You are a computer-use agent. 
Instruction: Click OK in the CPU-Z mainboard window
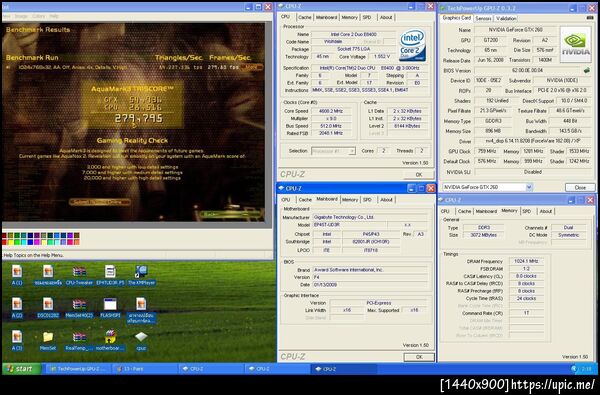pos(419,357)
